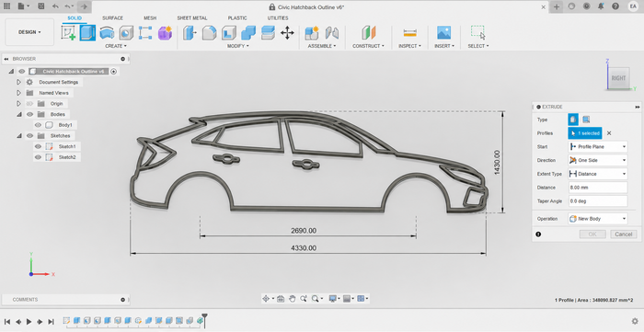Open the notifications bell
The height and width of the screenshot is (332, 644).
click(x=602, y=6)
